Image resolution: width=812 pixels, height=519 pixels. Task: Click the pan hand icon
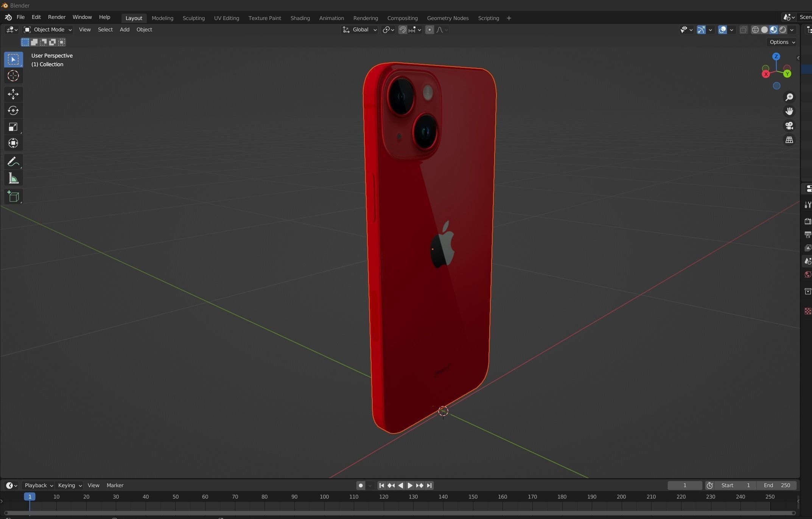coord(789,111)
